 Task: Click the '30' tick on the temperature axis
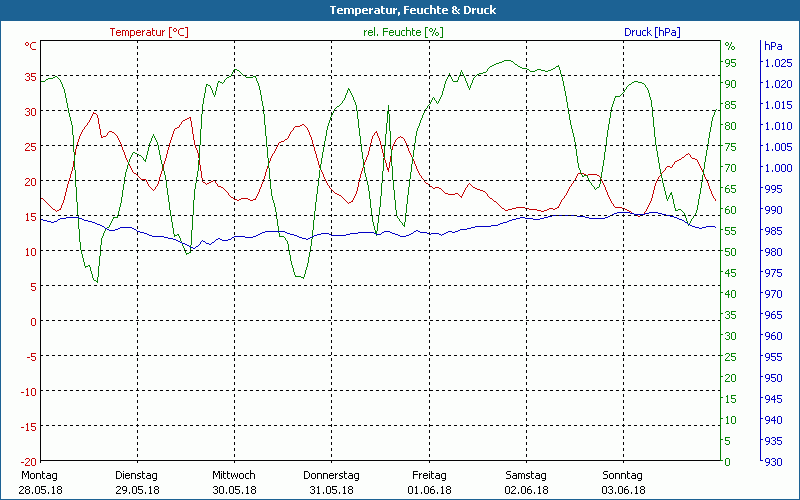point(31,112)
